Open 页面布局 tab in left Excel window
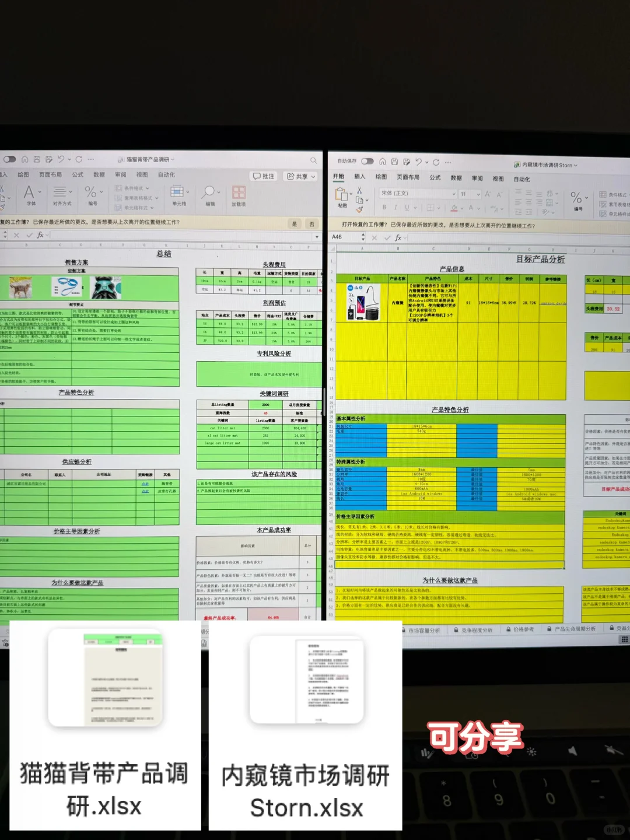This screenshot has height=840, width=630. (x=50, y=174)
